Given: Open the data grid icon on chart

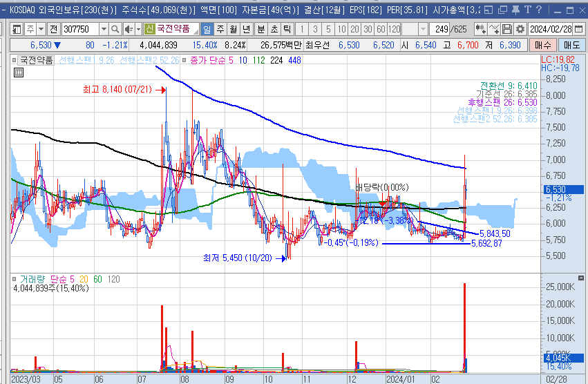Looking at the screenshot, I should tap(19, 73).
